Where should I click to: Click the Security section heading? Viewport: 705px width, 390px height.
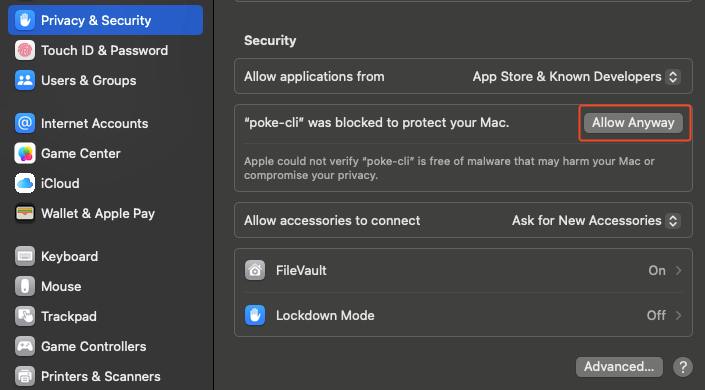click(x=270, y=40)
